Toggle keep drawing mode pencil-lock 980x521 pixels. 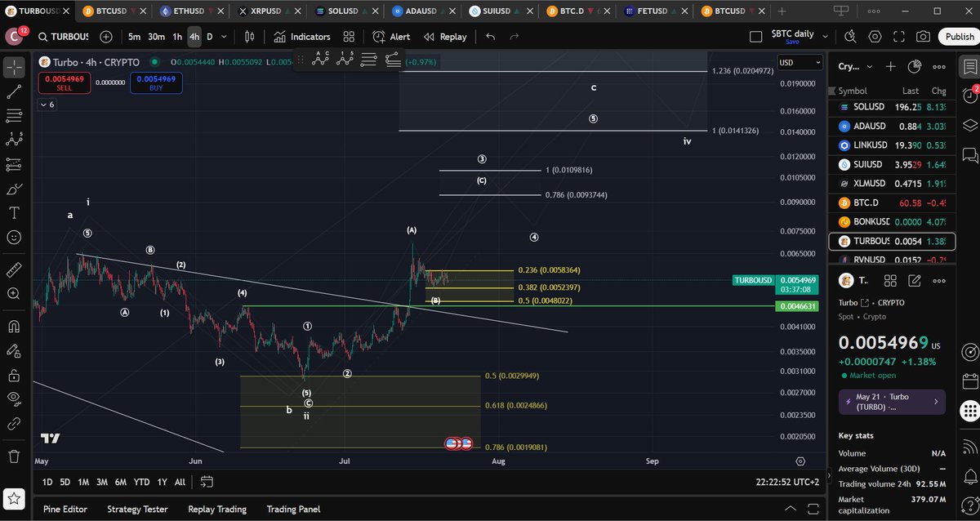click(14, 351)
